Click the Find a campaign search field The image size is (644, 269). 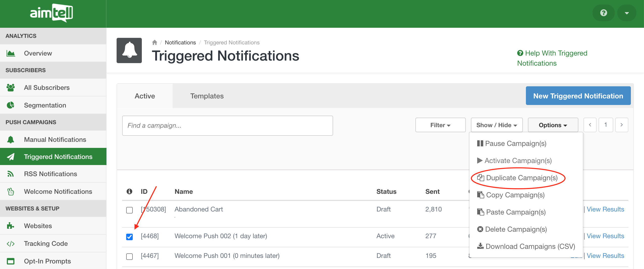(227, 126)
